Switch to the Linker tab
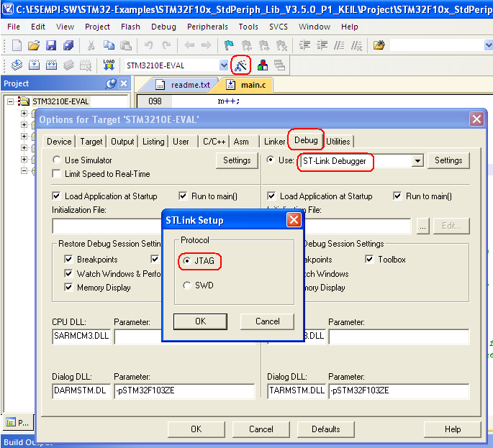493x448 pixels. tap(274, 142)
